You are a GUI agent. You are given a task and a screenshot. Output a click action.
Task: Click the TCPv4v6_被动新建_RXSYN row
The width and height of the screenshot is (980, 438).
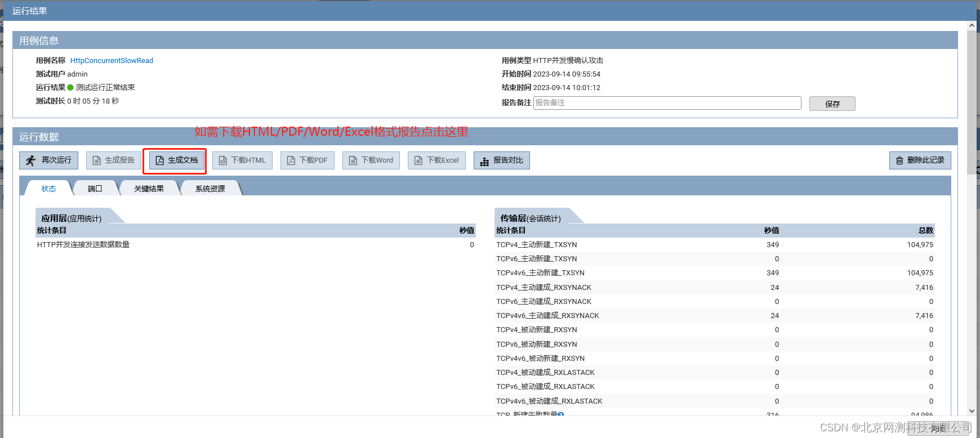point(715,359)
